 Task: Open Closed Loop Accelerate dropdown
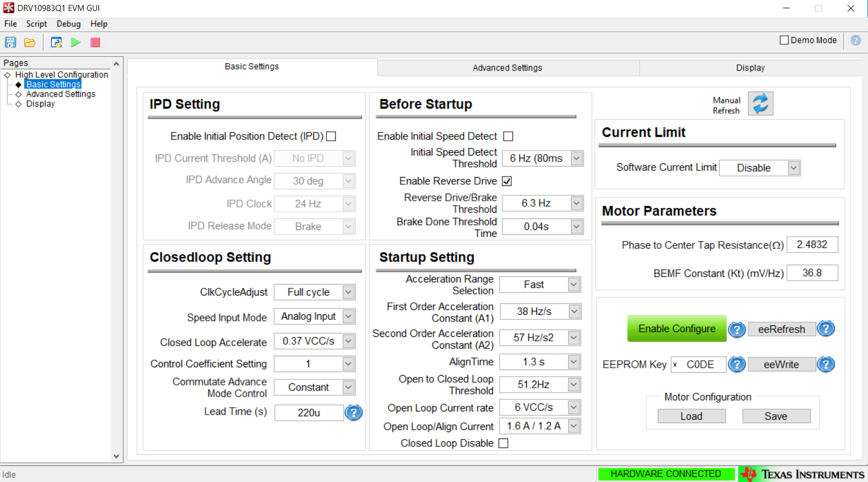coord(315,341)
